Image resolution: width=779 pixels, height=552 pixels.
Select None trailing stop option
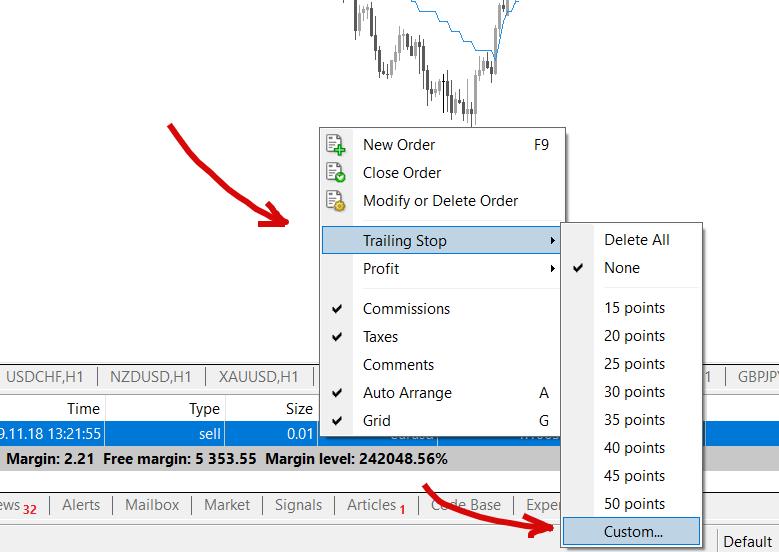[x=631, y=268]
